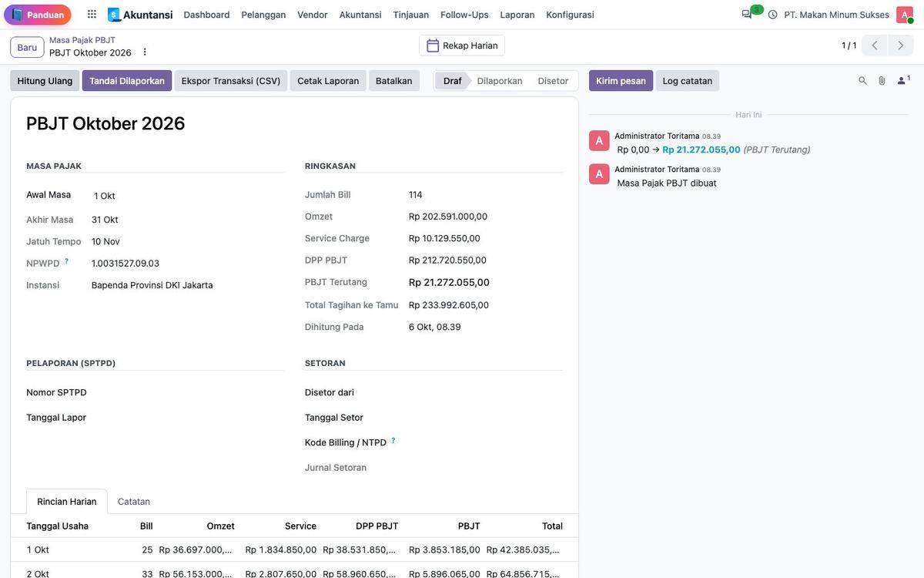
Task: Search messages with the magnifier icon
Action: tap(862, 81)
